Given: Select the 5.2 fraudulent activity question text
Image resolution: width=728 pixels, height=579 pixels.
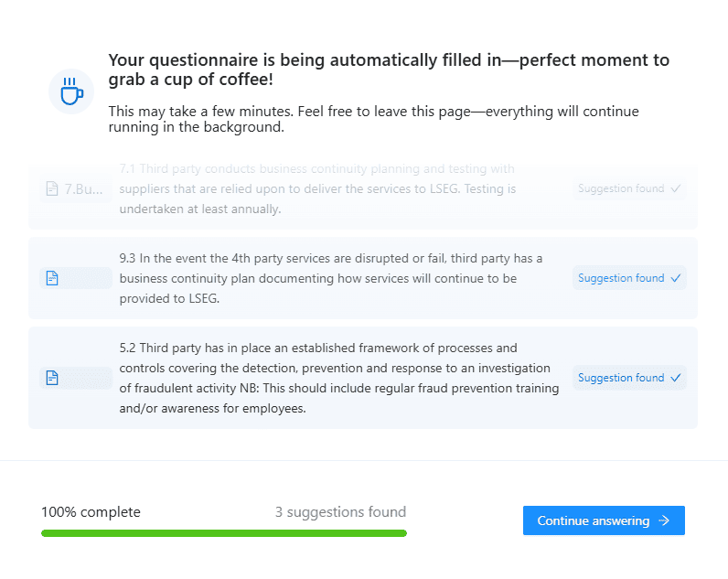Looking at the screenshot, I should click(338, 378).
